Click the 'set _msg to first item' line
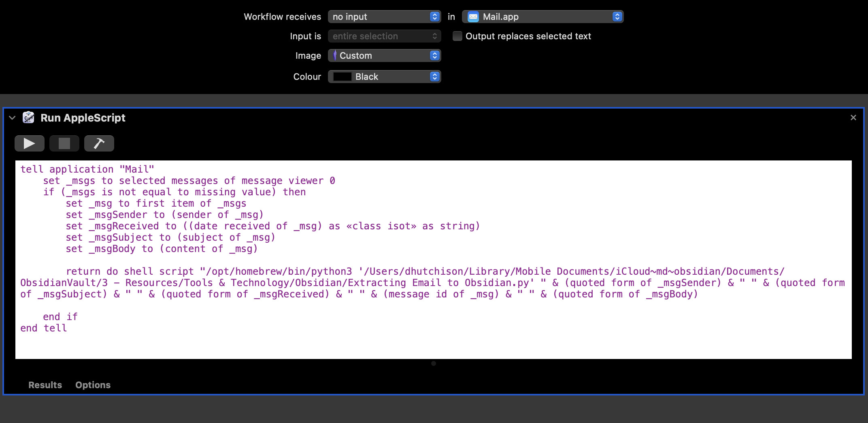The image size is (868, 423). tap(156, 203)
